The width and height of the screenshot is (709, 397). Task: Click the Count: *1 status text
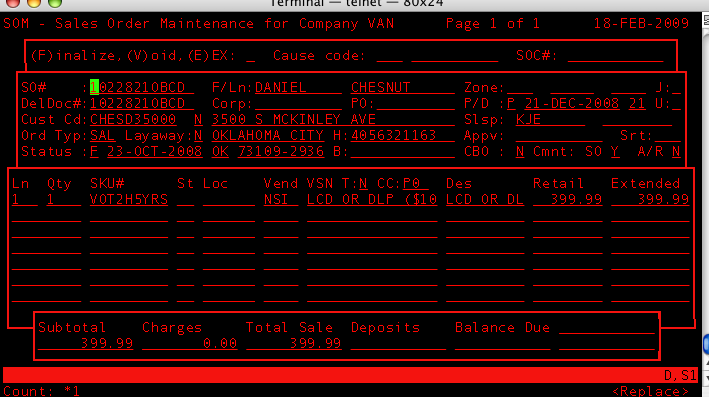[42, 391]
